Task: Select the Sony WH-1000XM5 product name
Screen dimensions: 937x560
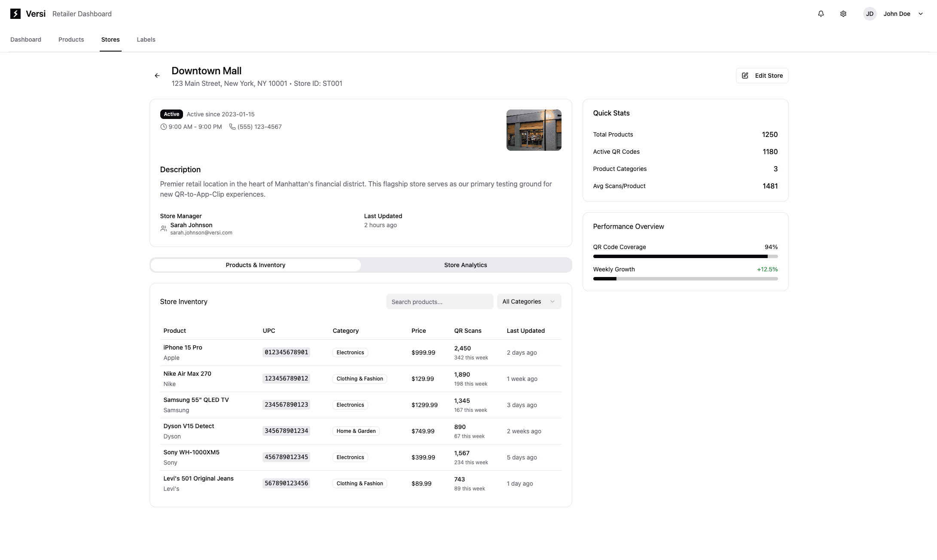Action: (x=191, y=452)
